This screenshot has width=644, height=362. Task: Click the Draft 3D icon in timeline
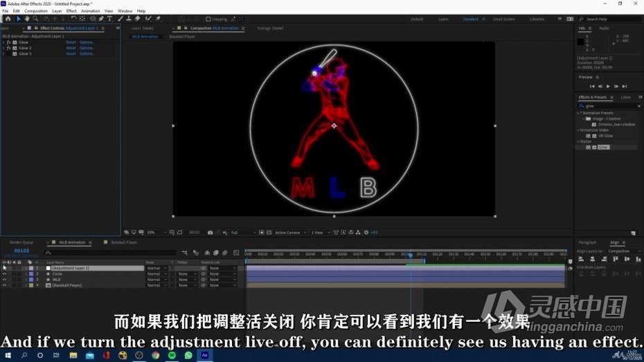(x=196, y=253)
